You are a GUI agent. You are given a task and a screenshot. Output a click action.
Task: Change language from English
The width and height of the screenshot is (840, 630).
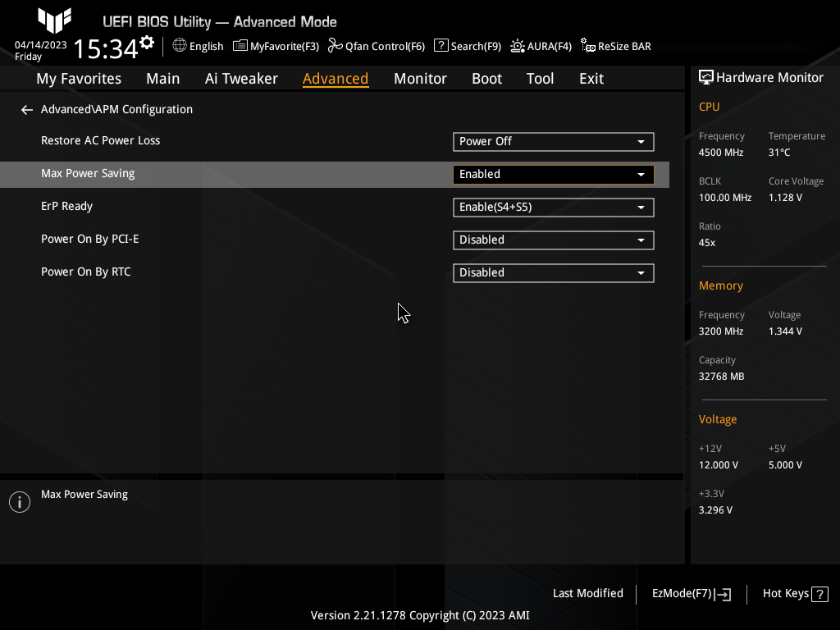pyautogui.click(x=206, y=47)
